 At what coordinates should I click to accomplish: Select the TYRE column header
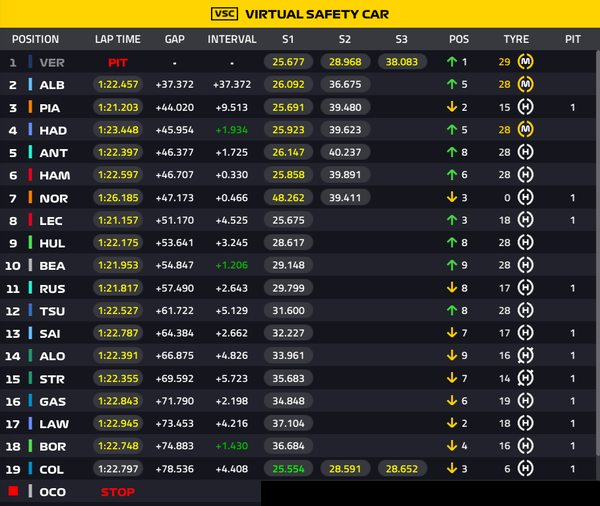(516, 39)
